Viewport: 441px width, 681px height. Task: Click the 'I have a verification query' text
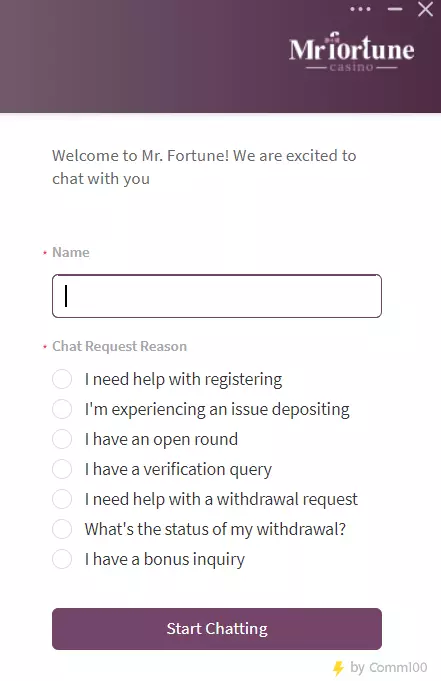(178, 469)
